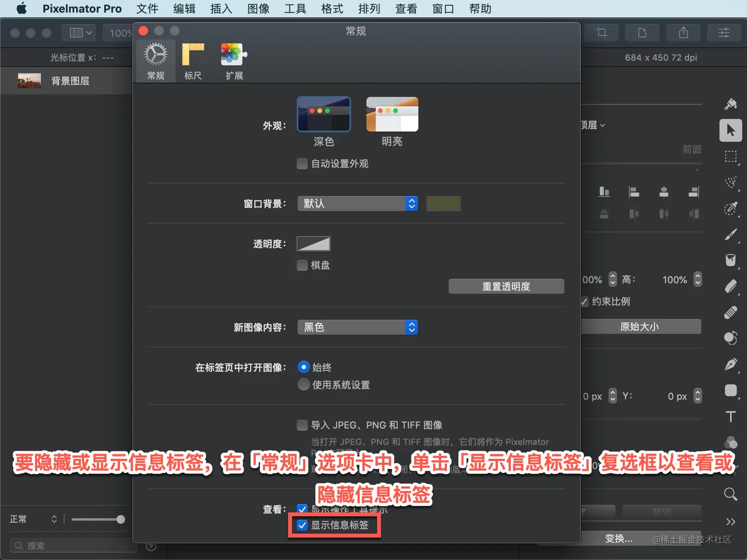
Task: Open the 格式 menu
Action: coord(332,8)
